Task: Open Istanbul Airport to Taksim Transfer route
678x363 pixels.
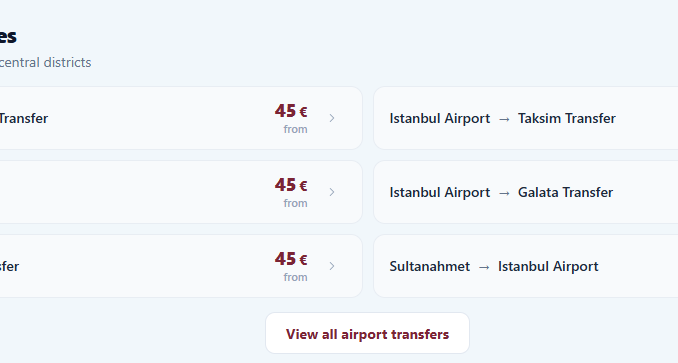Action: click(526, 118)
